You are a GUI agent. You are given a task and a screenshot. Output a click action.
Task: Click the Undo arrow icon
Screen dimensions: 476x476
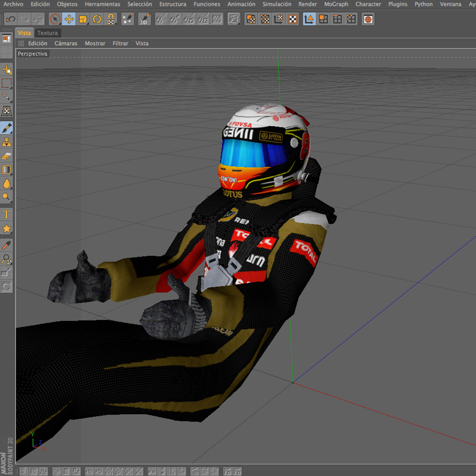point(10,19)
